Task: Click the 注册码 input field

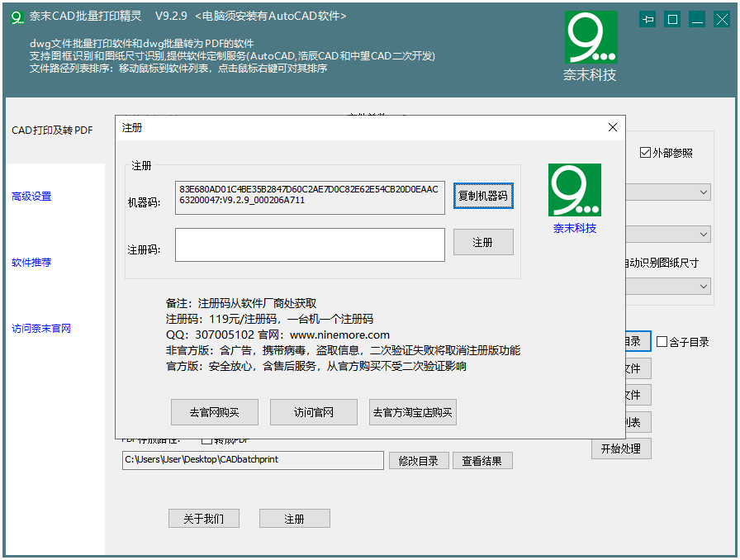Action: click(310, 244)
